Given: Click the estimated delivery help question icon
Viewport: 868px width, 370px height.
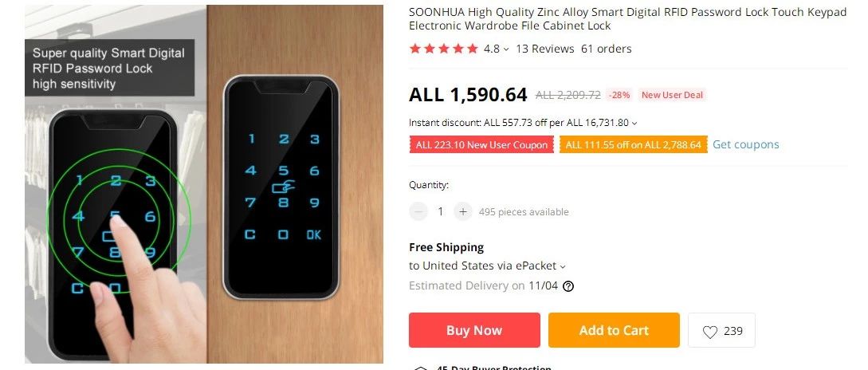Looking at the screenshot, I should pos(568,286).
